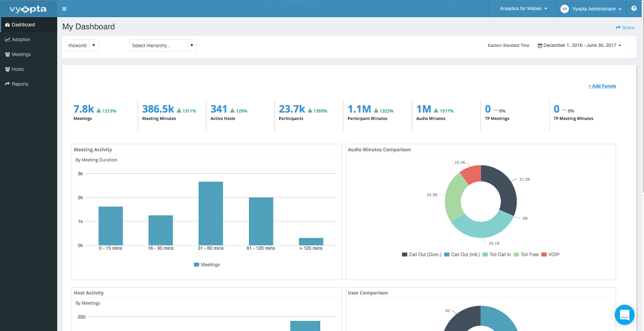644x331 pixels.
Task: Click the Share arrow icon
Action: coord(618,27)
